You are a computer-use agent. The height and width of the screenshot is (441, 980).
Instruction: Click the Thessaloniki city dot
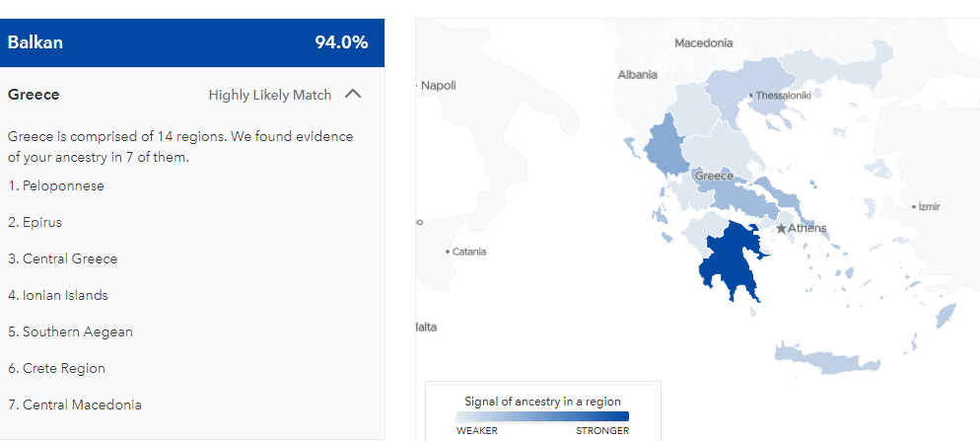[751, 96]
